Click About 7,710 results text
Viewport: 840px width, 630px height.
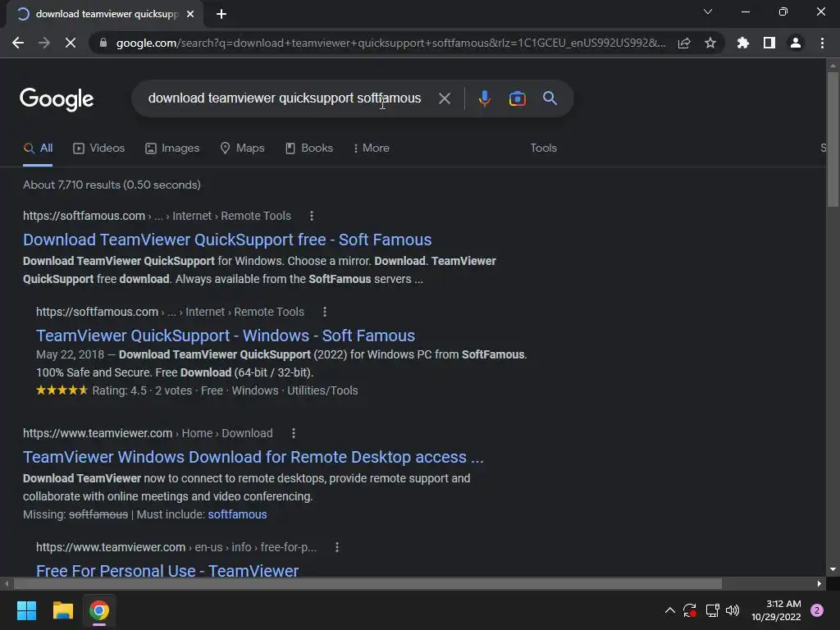(112, 185)
